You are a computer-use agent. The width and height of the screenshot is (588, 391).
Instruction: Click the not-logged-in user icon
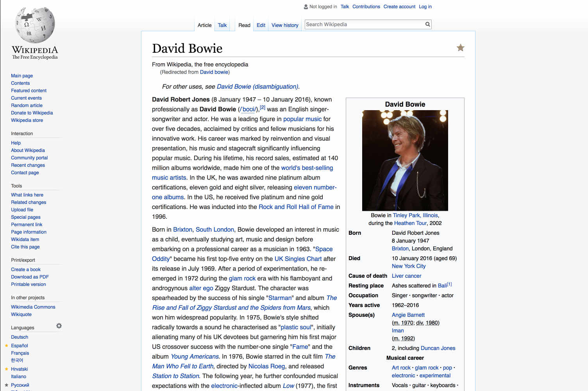click(306, 7)
